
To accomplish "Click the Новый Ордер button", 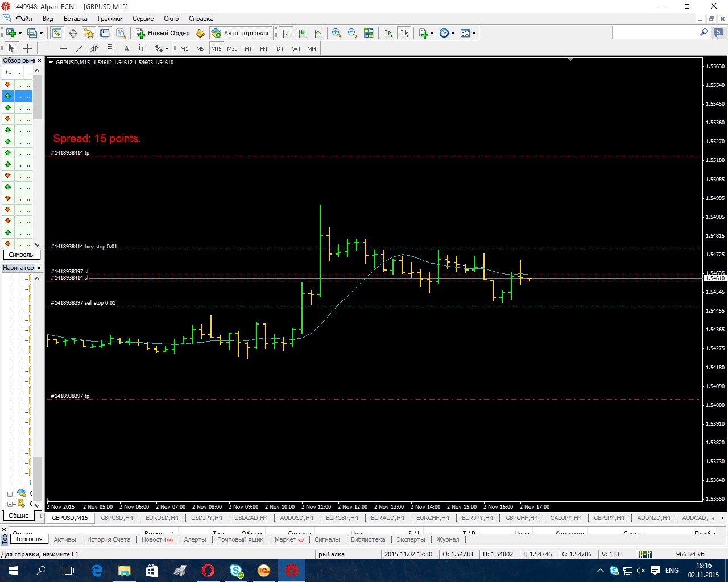I will (x=163, y=33).
